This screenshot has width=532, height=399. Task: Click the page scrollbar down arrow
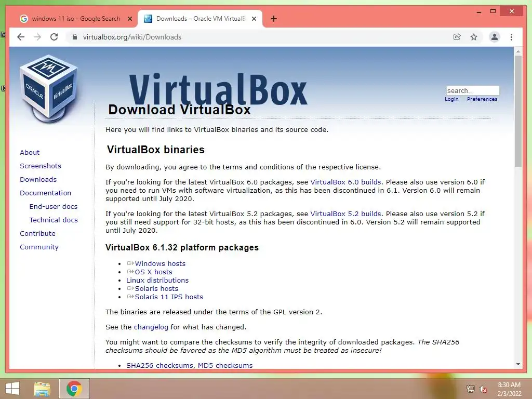coord(518,364)
